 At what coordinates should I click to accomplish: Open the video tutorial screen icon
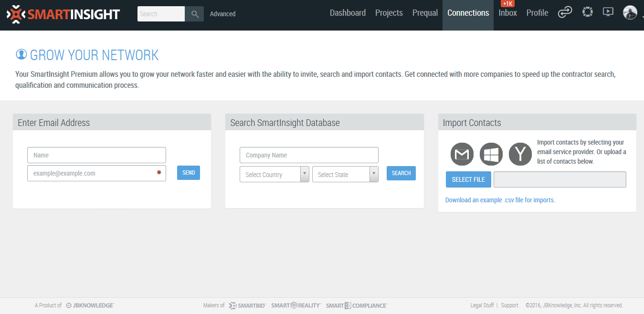tap(608, 12)
